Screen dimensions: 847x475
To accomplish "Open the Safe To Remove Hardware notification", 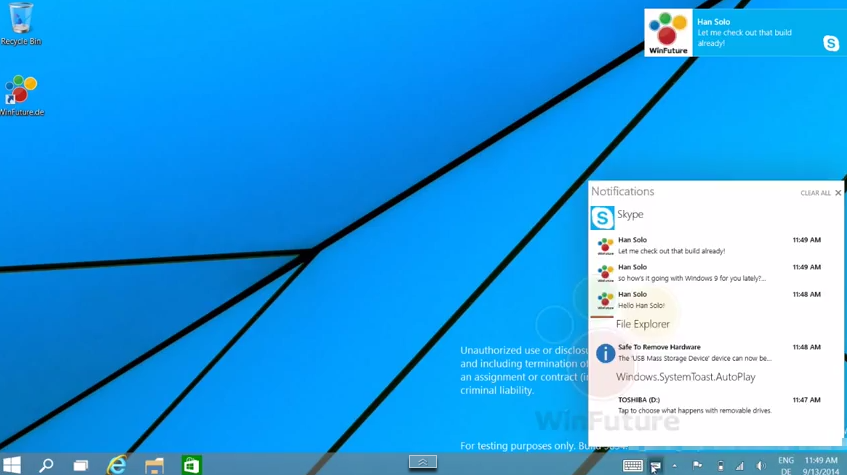I will [x=700, y=352].
